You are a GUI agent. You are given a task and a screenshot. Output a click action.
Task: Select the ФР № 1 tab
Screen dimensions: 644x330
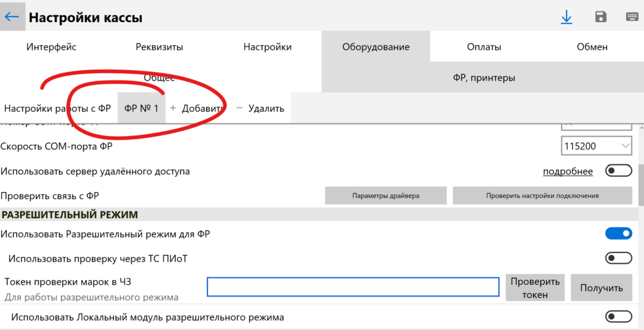[x=142, y=108]
